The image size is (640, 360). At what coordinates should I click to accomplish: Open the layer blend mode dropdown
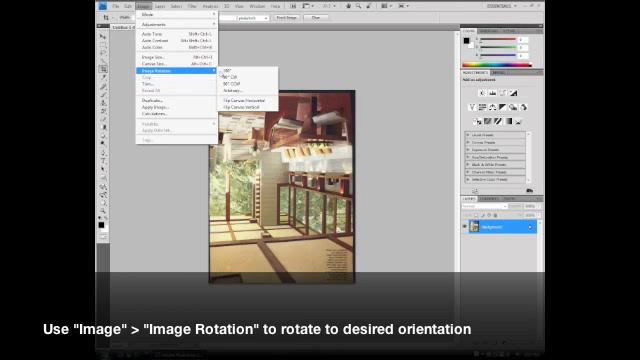(x=484, y=207)
